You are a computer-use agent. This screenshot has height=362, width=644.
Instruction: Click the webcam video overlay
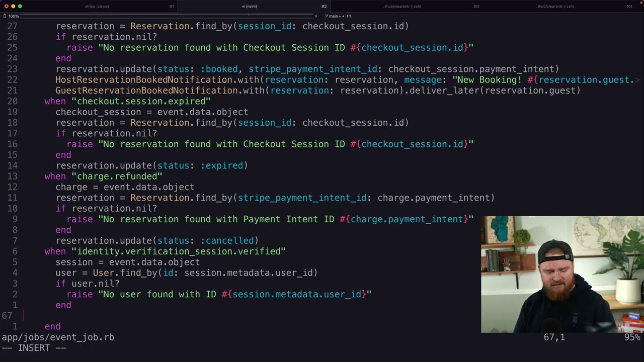click(562, 275)
